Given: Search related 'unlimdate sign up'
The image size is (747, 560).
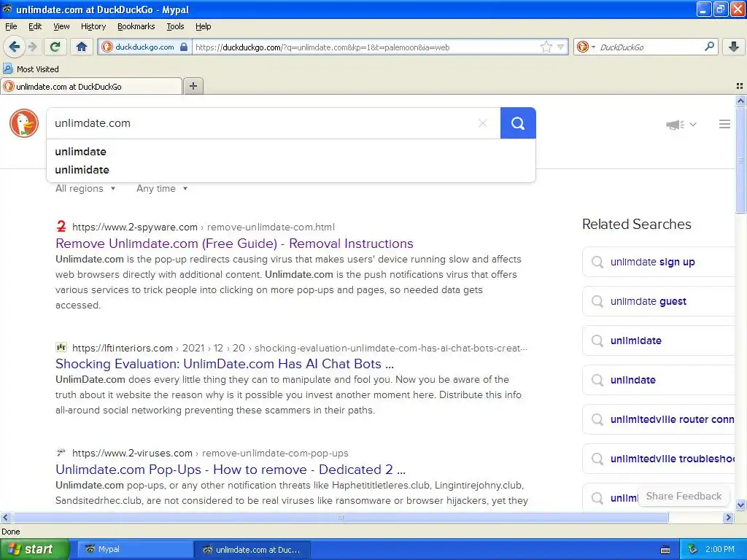Looking at the screenshot, I should click(x=659, y=262).
